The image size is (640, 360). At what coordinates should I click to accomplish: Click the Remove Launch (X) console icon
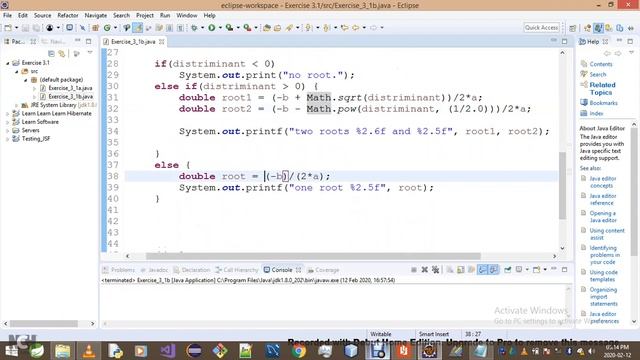click(424, 269)
